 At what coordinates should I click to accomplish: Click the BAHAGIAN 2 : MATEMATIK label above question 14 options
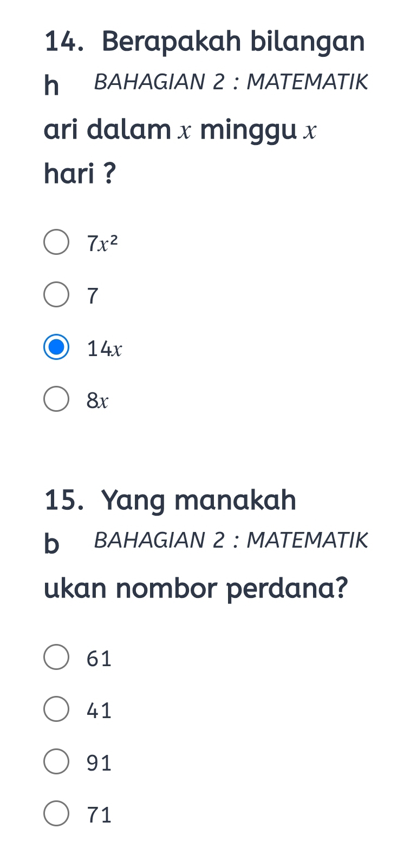pos(231,81)
